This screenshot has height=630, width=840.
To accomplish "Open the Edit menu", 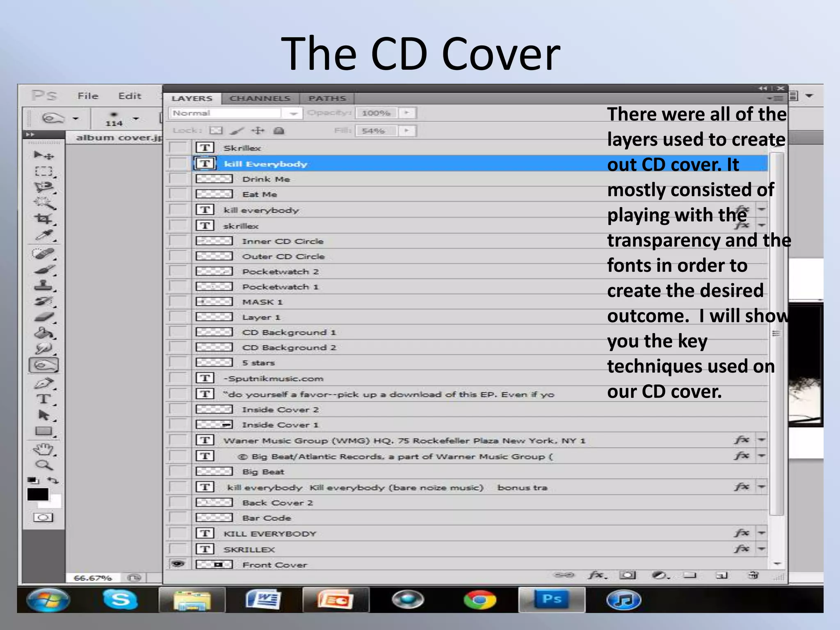I will coord(130,96).
